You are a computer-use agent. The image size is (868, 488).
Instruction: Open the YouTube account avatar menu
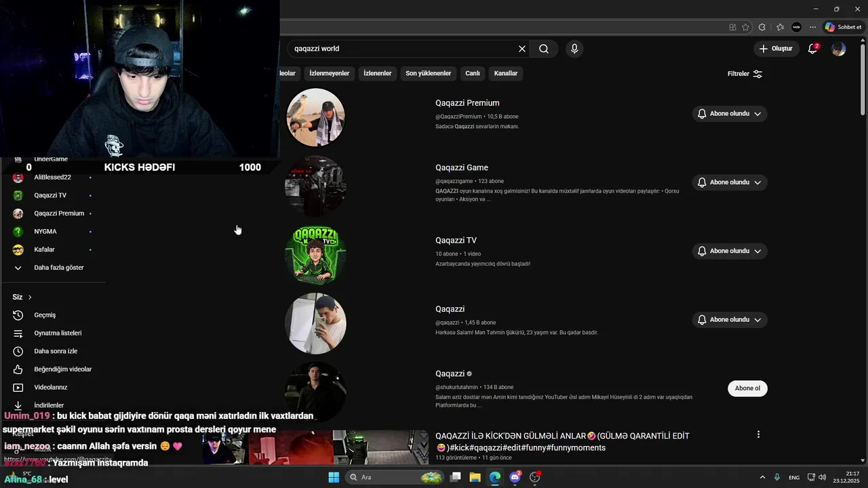(839, 49)
